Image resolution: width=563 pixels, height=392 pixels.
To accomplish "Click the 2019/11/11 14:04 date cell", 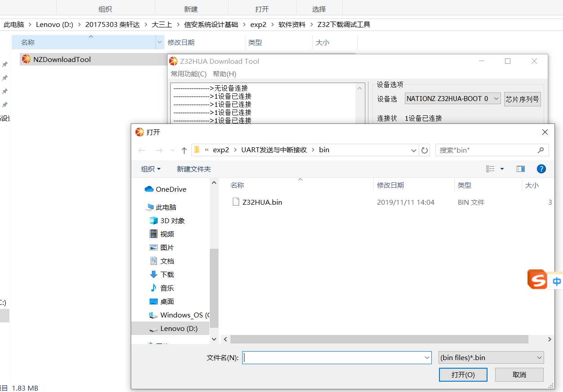I will click(406, 203).
